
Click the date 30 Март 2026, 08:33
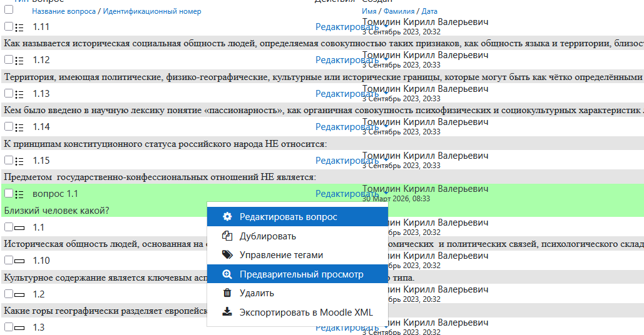pyautogui.click(x=396, y=199)
